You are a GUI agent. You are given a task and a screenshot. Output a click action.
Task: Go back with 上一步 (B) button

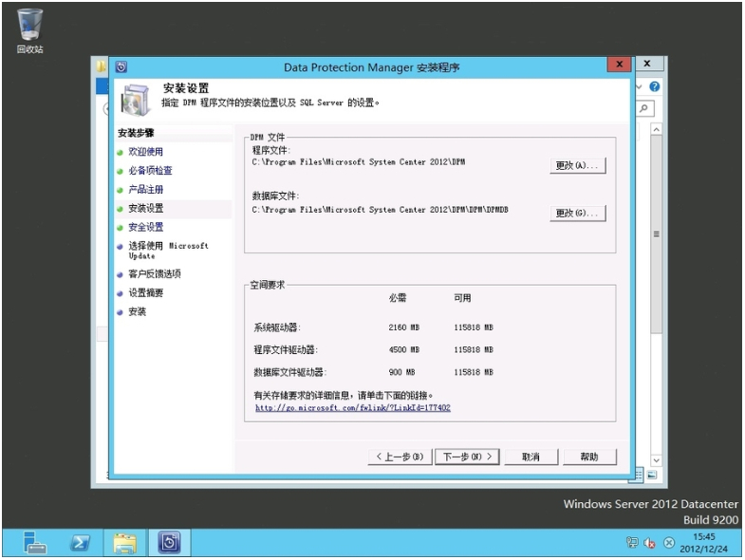400,457
